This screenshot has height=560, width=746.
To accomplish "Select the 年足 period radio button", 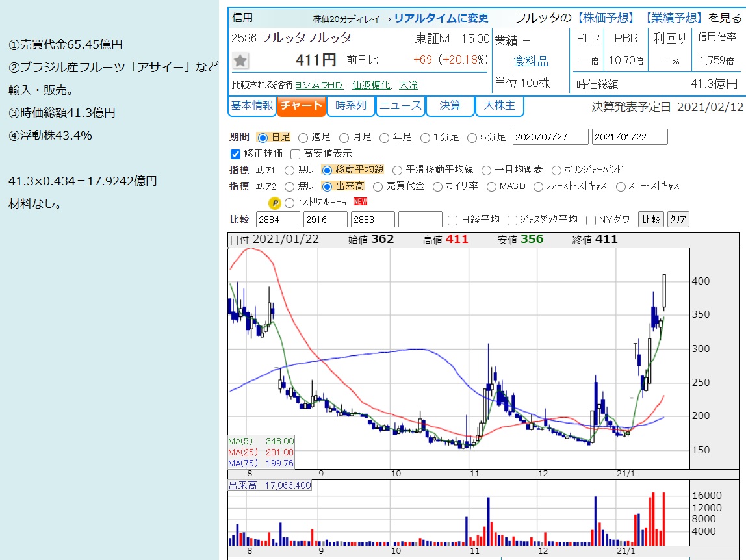I will pos(385,138).
